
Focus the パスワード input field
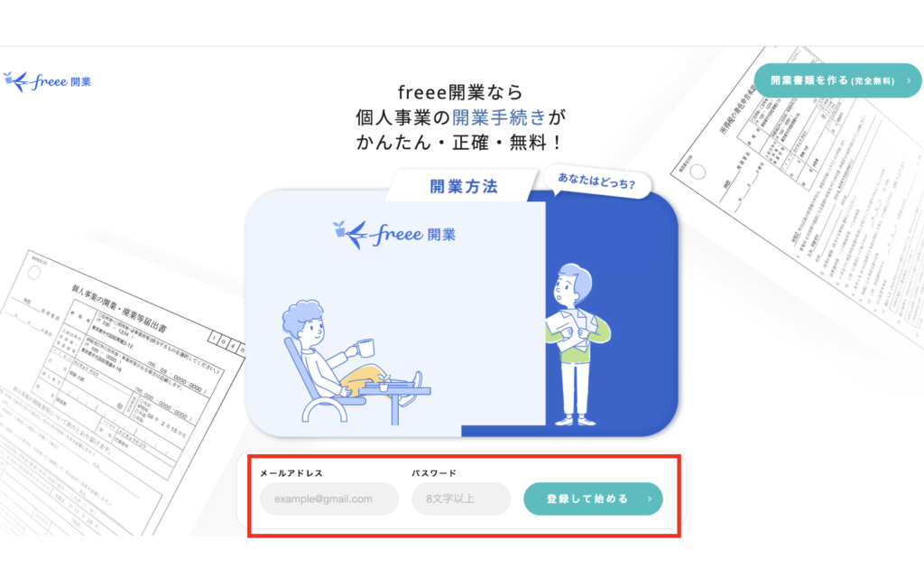coord(461,499)
